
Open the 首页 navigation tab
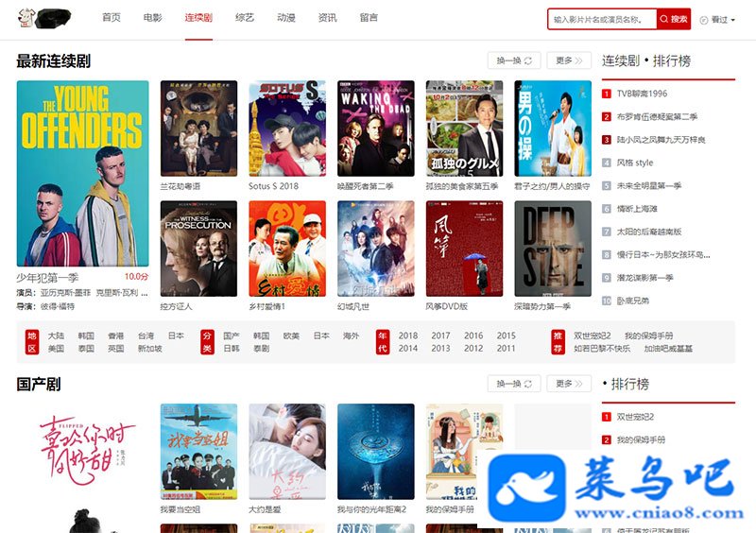pyautogui.click(x=112, y=18)
